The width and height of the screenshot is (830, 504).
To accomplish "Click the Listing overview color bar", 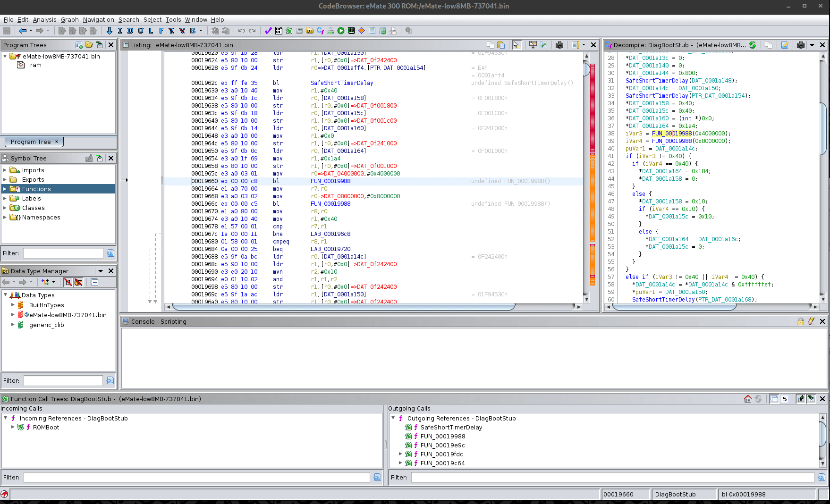I will click(592, 175).
